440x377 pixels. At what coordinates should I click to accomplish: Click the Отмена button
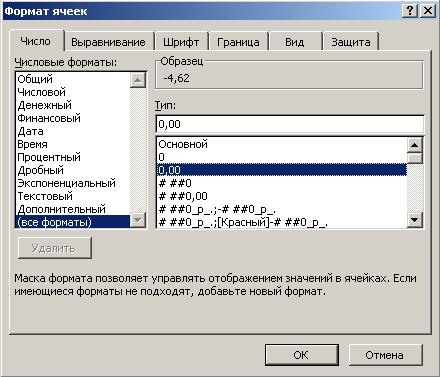385,355
